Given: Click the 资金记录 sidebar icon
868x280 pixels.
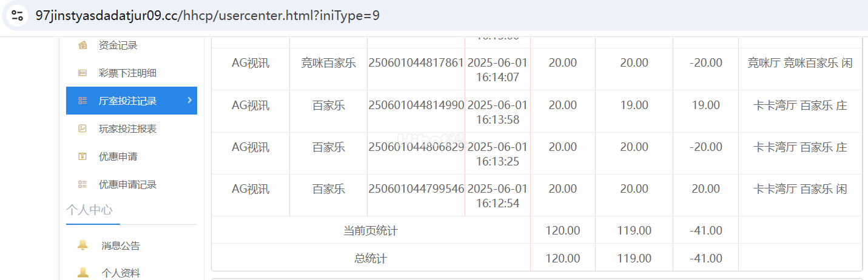Looking at the screenshot, I should click(x=82, y=45).
